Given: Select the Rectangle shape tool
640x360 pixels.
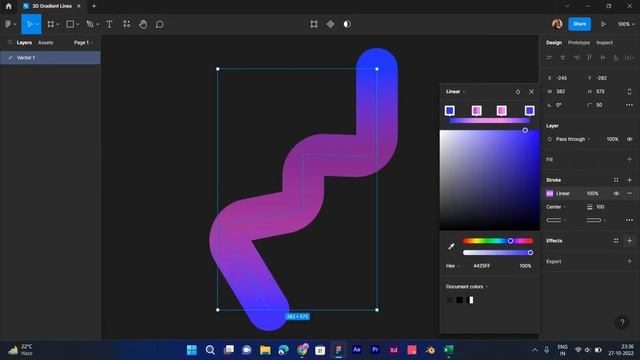Looking at the screenshot, I should click(x=70, y=24).
